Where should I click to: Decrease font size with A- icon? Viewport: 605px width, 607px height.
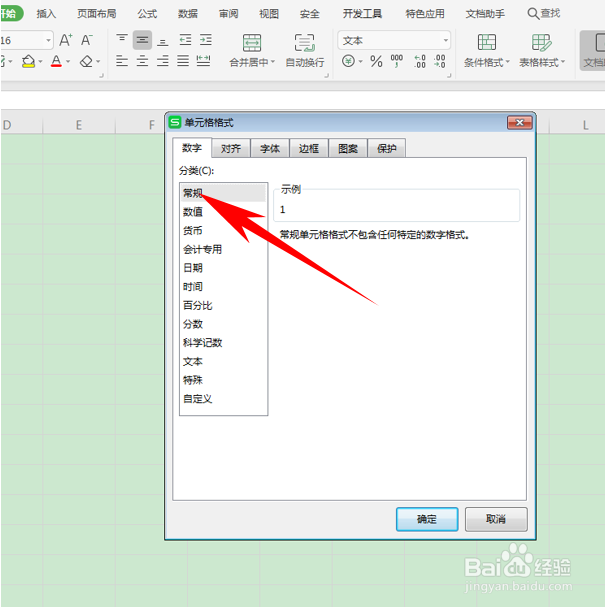pyautogui.click(x=87, y=40)
